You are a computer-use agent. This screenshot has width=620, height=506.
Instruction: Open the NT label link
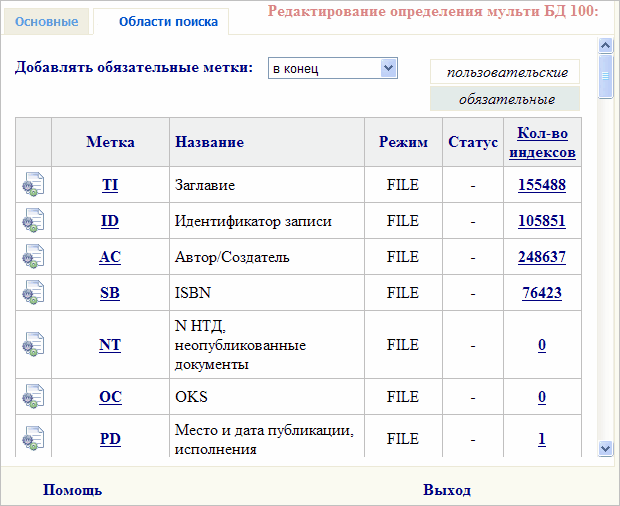tap(110, 345)
